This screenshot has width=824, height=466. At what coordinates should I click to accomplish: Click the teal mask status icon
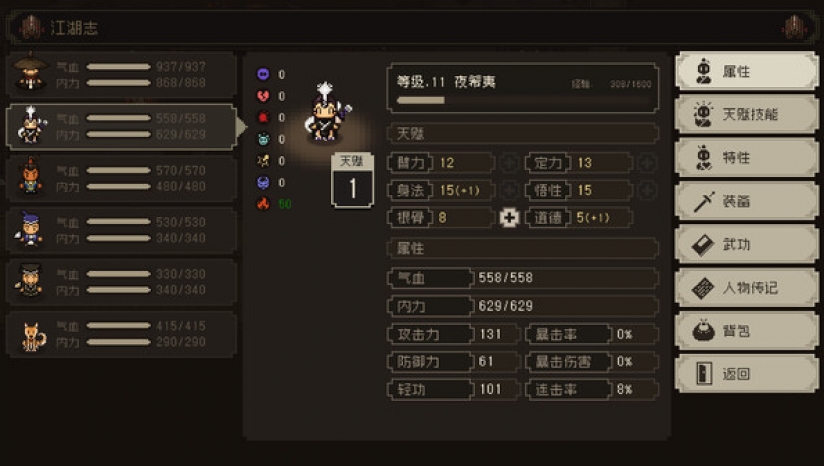pyautogui.click(x=263, y=139)
